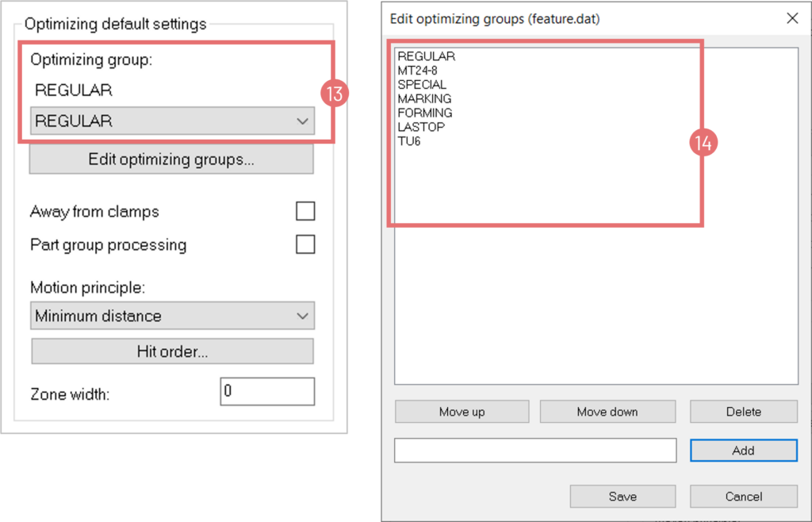812x522 pixels.
Task: Select REGULAR in the groups list
Action: coord(426,56)
